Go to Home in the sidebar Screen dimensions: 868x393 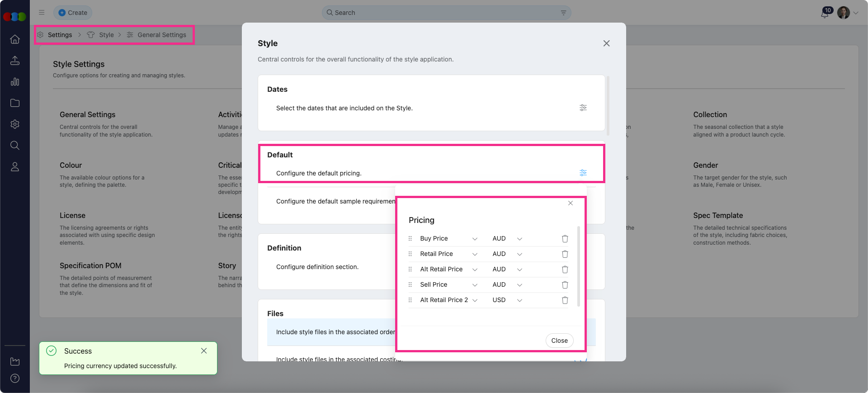[15, 39]
